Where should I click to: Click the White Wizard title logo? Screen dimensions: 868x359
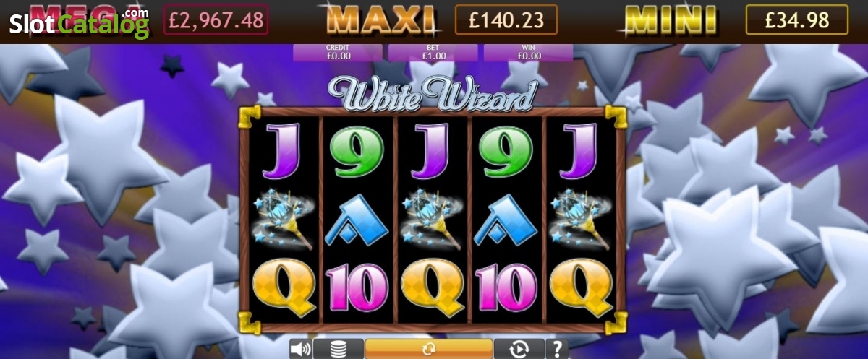433,95
